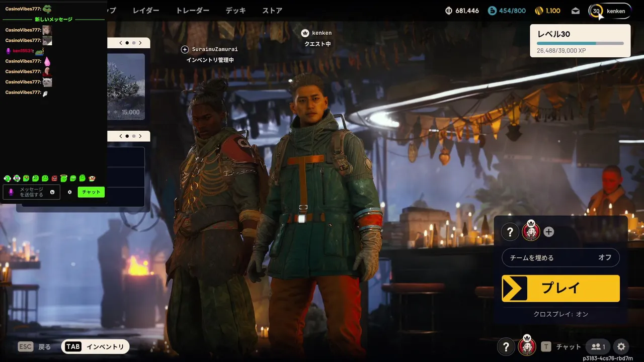Click the bottom bar help question mark
This screenshot has width=644, height=362.
506,347
